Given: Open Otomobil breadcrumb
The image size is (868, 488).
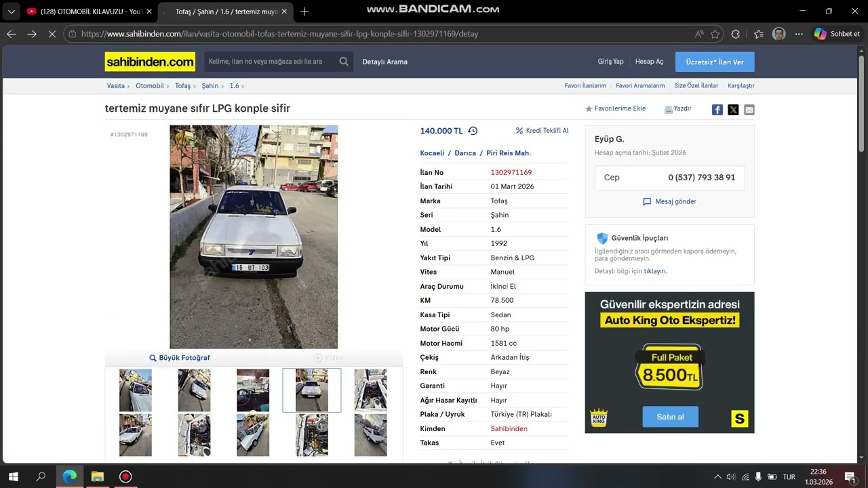Looking at the screenshot, I should click(149, 86).
